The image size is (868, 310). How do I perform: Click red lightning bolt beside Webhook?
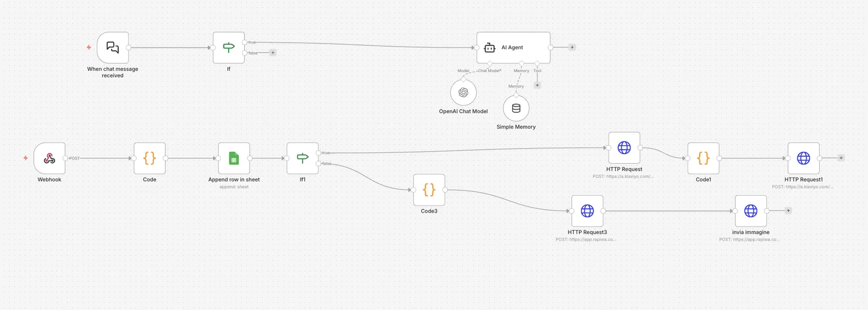coord(25,158)
